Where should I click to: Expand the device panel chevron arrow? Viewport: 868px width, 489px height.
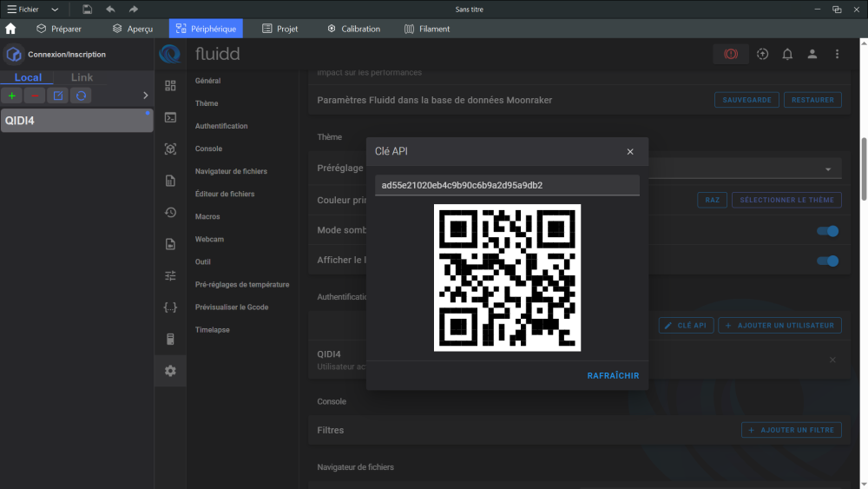click(x=145, y=96)
